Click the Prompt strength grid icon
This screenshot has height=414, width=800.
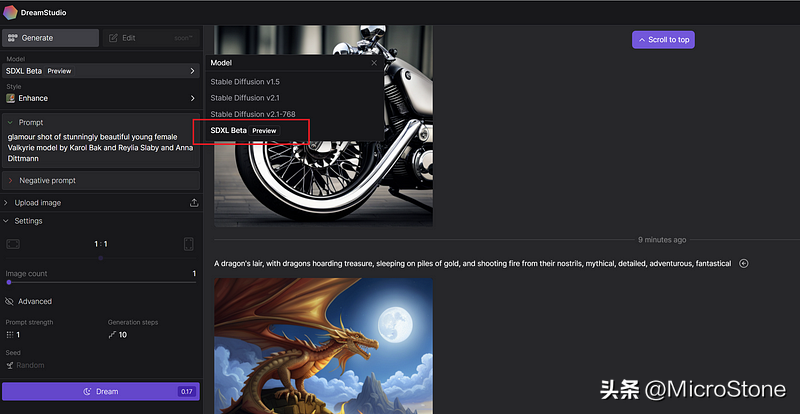[x=10, y=335]
